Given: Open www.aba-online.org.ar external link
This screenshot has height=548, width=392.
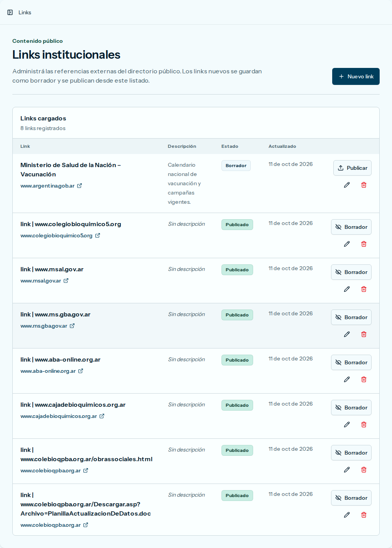Looking at the screenshot, I should pos(52,371).
